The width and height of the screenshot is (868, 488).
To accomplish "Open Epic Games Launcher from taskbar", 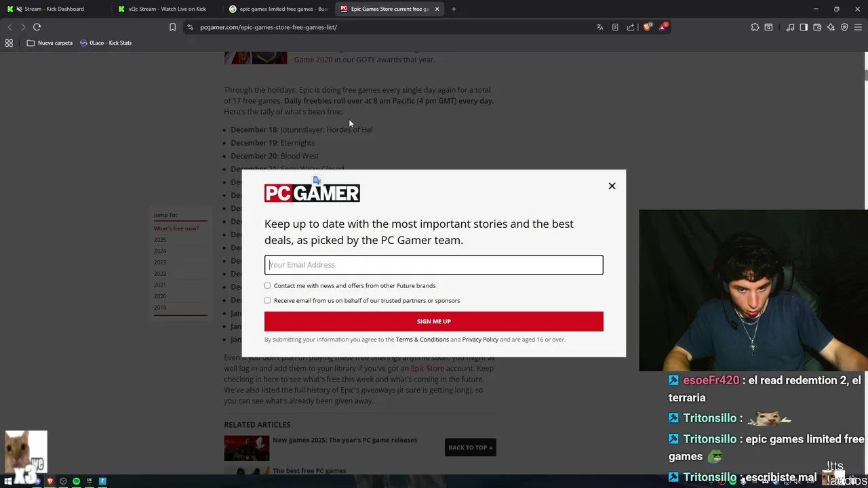I will [89, 481].
